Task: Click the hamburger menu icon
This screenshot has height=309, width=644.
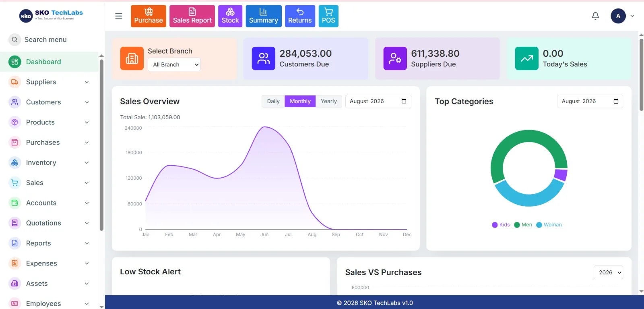Action: [119, 16]
